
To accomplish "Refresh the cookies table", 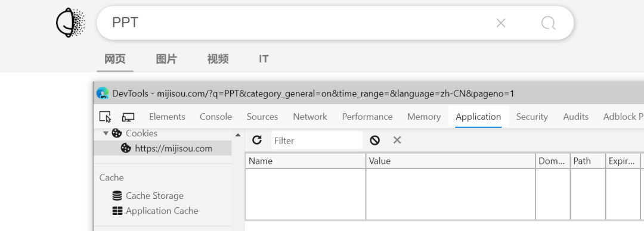I will pyautogui.click(x=257, y=141).
